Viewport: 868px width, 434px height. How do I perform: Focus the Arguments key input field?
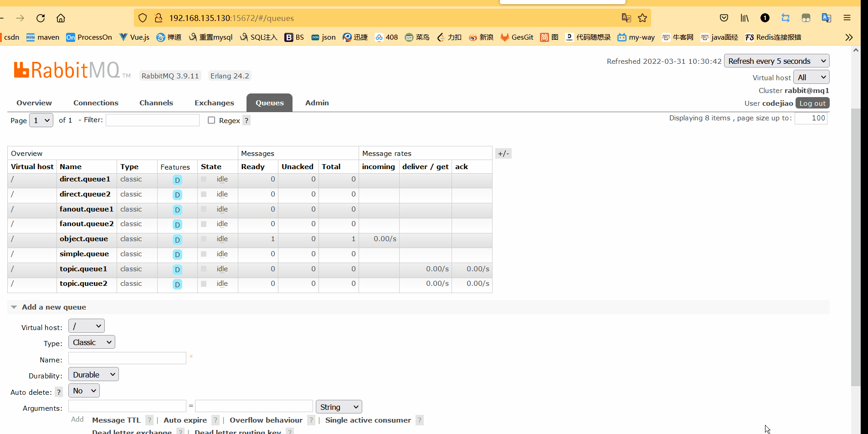[x=127, y=406]
